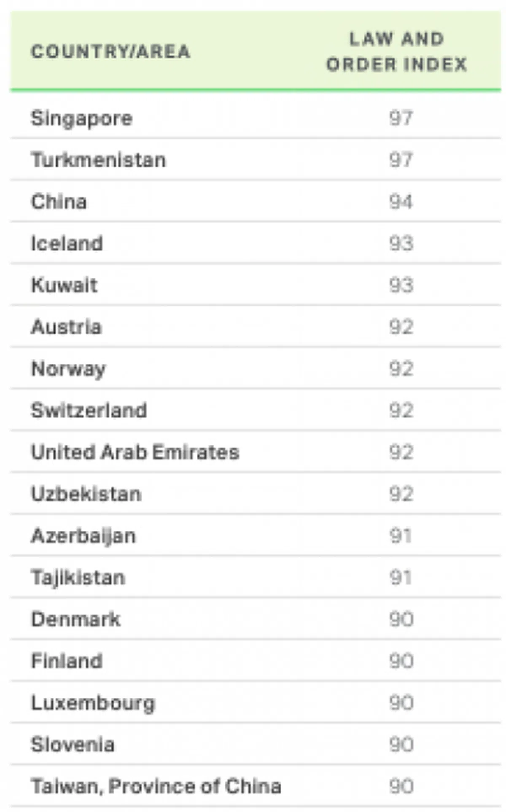Click the Tajikistan entry
This screenshot has height=812, width=506.
click(x=78, y=578)
